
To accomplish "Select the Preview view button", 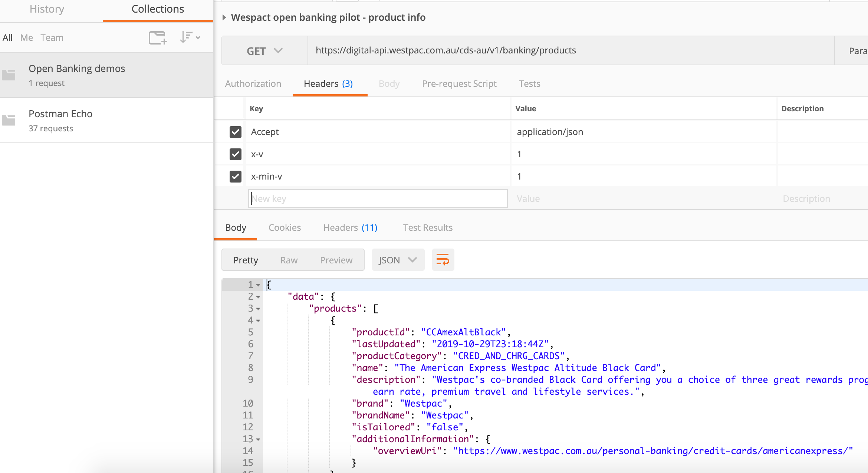I will point(336,260).
